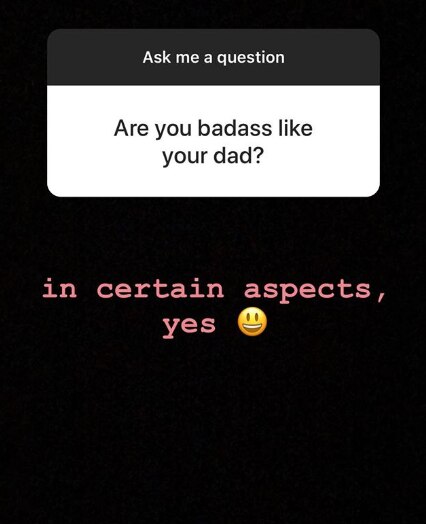426x524 pixels.
Task: Tap the black background above the question sticker
Action: [x=213, y=14]
